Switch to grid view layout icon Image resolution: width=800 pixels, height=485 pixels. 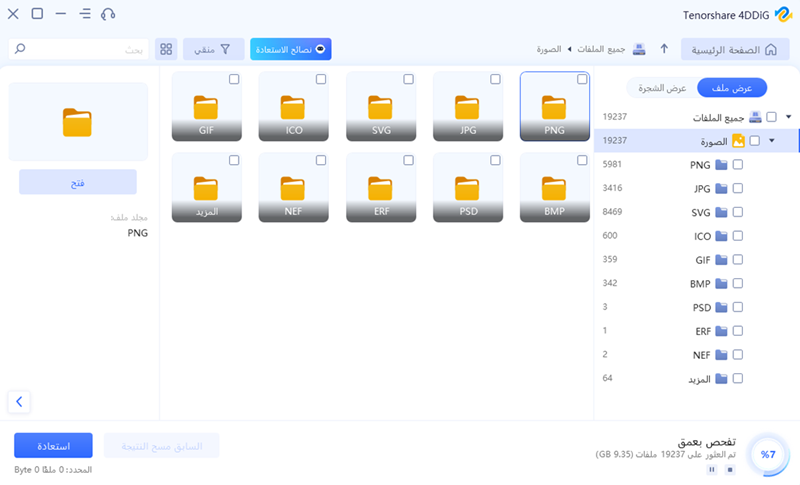coord(166,49)
